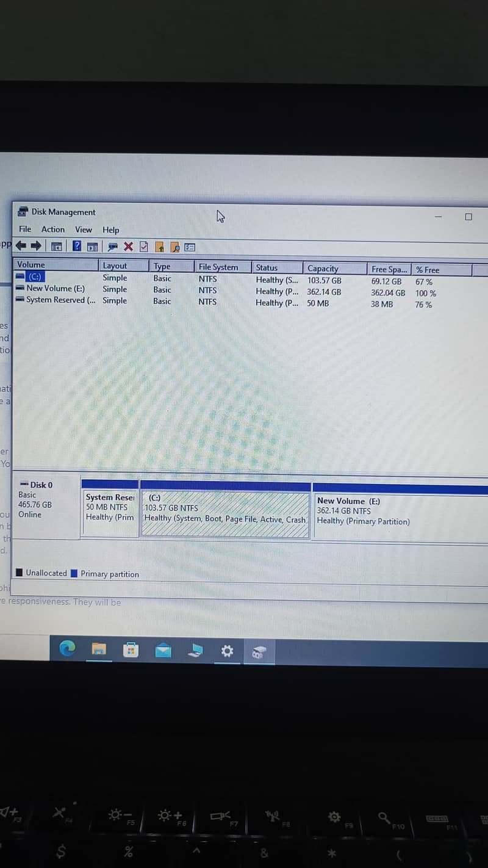
Task: Open the File menu
Action: [x=25, y=230]
